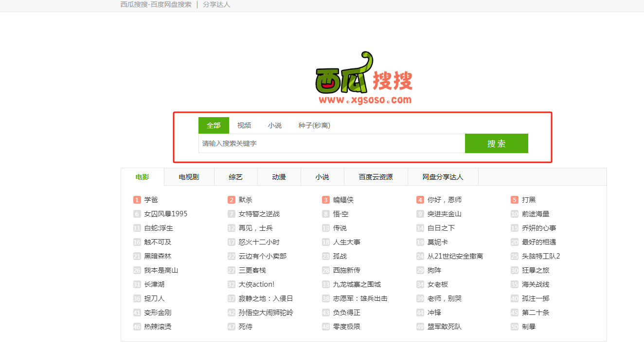Select the 种子(秒离) search tab
This screenshot has width=644, height=364.
[x=314, y=125]
